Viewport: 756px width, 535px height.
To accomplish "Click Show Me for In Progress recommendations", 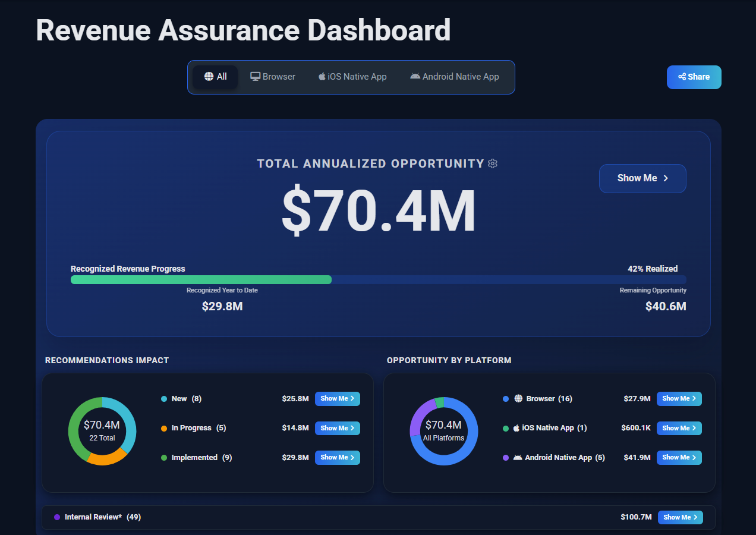I will pyautogui.click(x=338, y=428).
